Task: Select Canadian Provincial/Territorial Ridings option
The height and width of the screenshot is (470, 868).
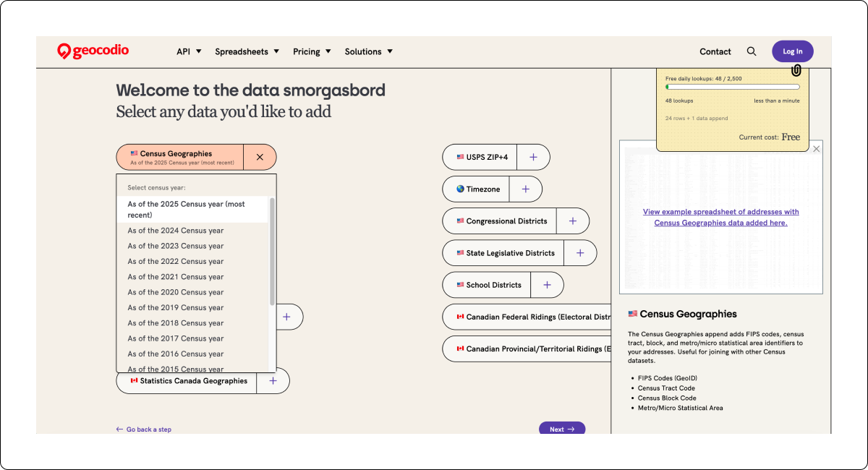Action: coord(527,349)
